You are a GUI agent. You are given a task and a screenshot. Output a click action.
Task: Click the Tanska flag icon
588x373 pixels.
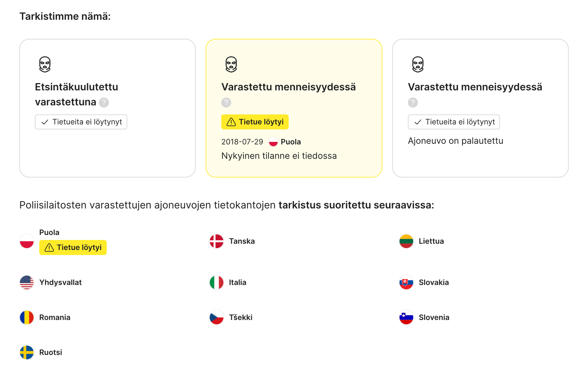tap(216, 241)
